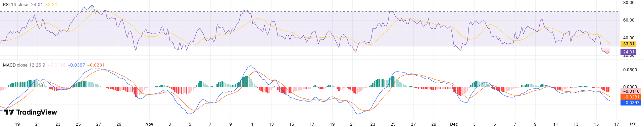Click date 17 at time axis end
This screenshot has width=644, height=127.
[616, 124]
